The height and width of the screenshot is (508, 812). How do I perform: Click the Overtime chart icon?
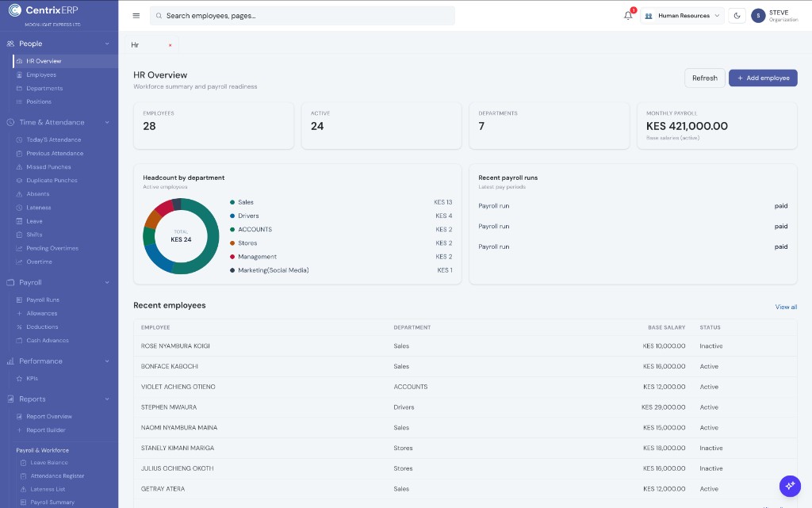click(x=19, y=262)
